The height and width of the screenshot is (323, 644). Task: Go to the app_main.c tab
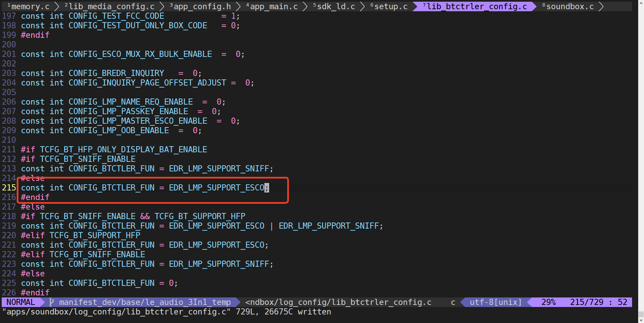pyautogui.click(x=272, y=6)
